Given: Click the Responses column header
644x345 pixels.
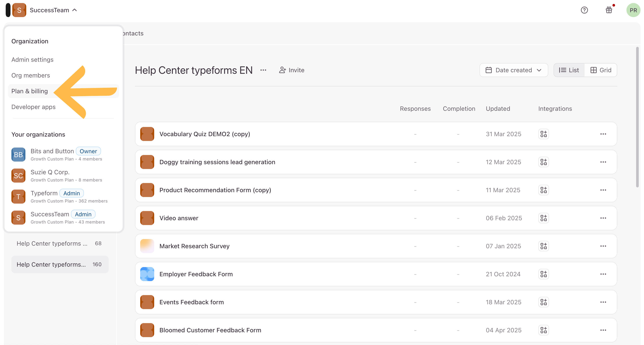Looking at the screenshot, I should [x=415, y=109].
